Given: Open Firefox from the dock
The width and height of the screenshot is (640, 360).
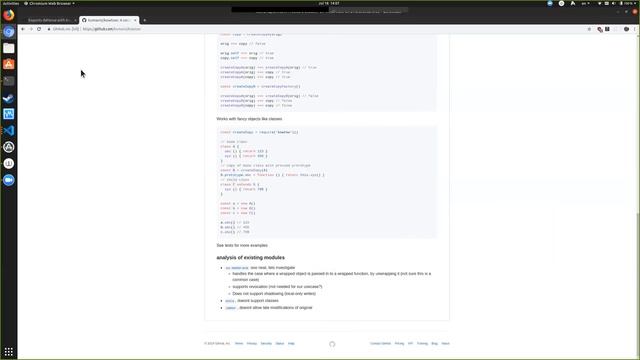Looking at the screenshot, I should [x=9, y=15].
